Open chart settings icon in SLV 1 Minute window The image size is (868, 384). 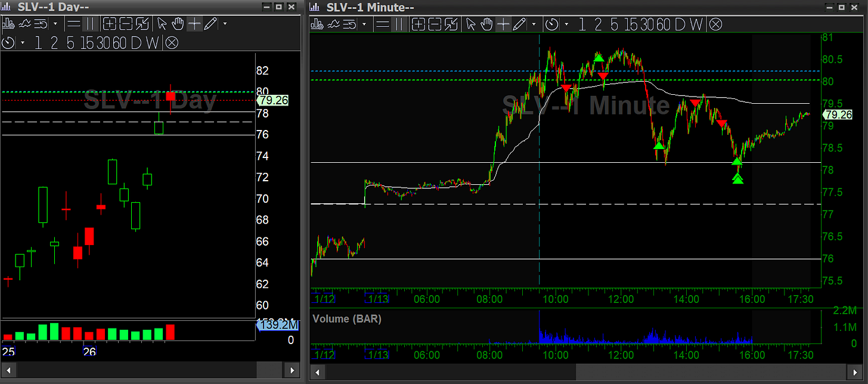coord(317,24)
